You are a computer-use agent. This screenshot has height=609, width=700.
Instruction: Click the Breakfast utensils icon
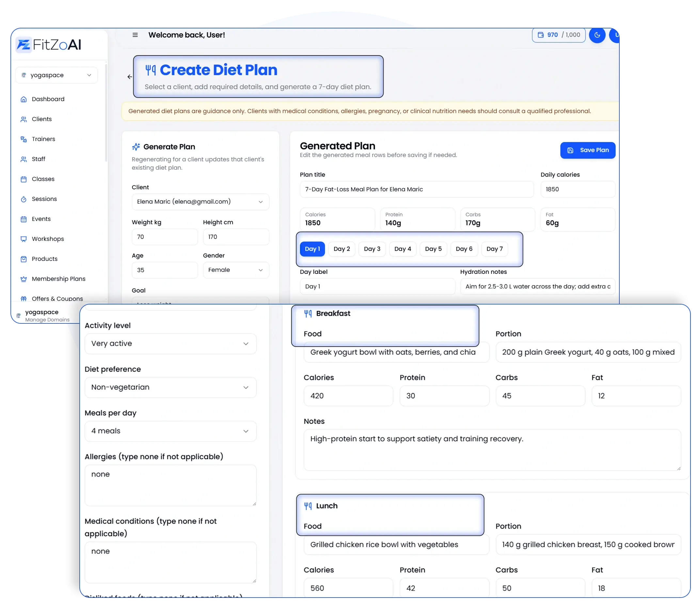click(x=308, y=314)
